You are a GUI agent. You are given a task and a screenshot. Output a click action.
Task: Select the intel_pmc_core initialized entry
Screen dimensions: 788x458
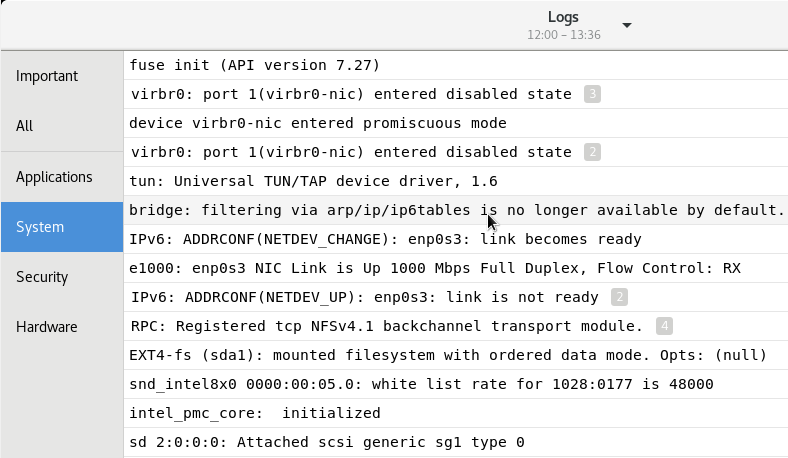point(456,413)
